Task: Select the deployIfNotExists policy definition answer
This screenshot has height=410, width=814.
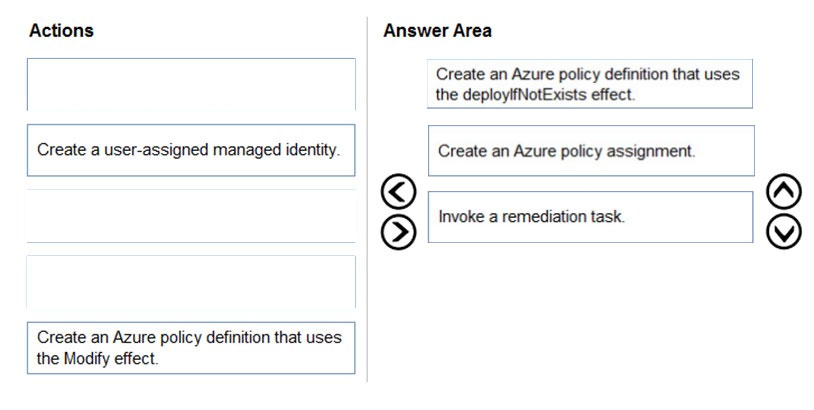Action: [x=590, y=84]
